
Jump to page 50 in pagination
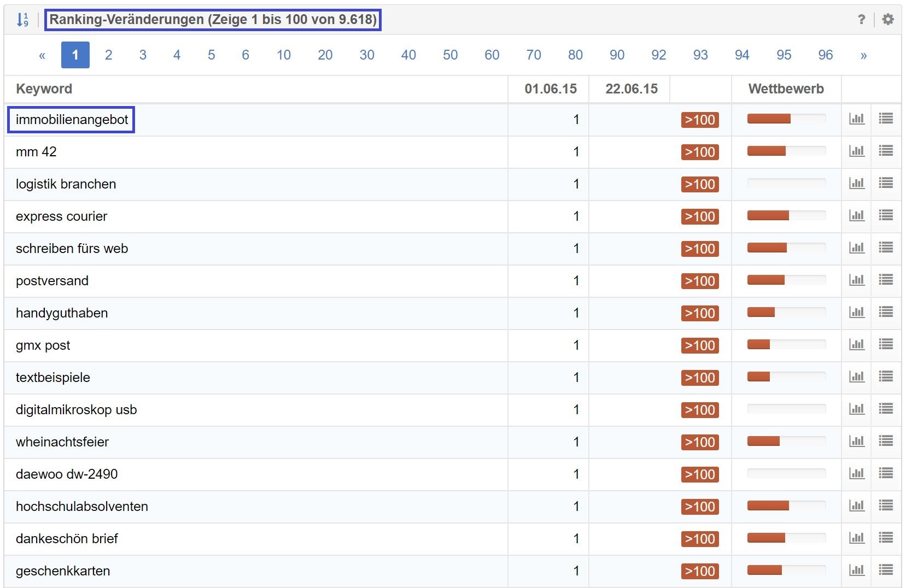[x=450, y=55]
